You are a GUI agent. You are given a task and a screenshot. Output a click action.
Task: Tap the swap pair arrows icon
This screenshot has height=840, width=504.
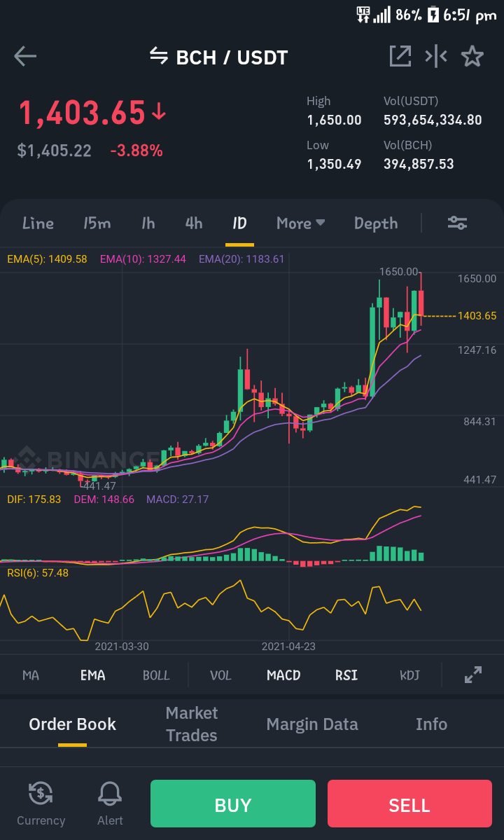[x=159, y=55]
